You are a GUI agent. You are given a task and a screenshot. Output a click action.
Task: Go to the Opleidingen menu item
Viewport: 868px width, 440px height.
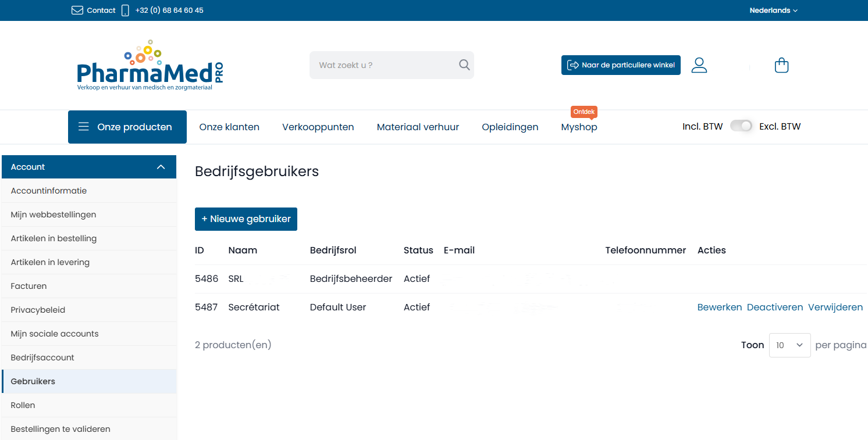pos(510,127)
